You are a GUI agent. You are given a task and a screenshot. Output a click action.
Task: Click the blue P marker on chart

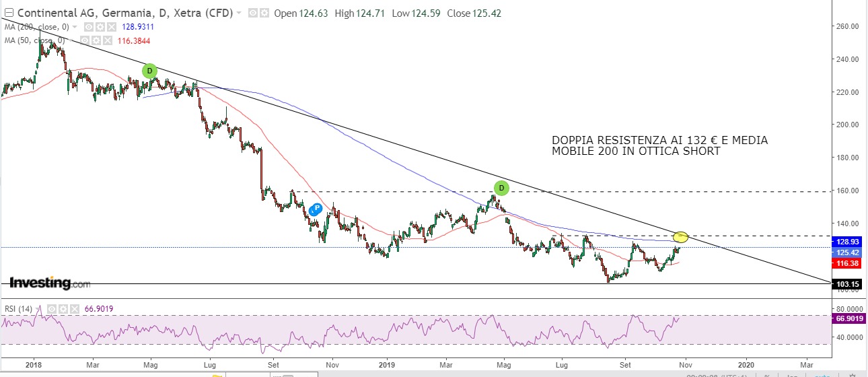coord(316,209)
